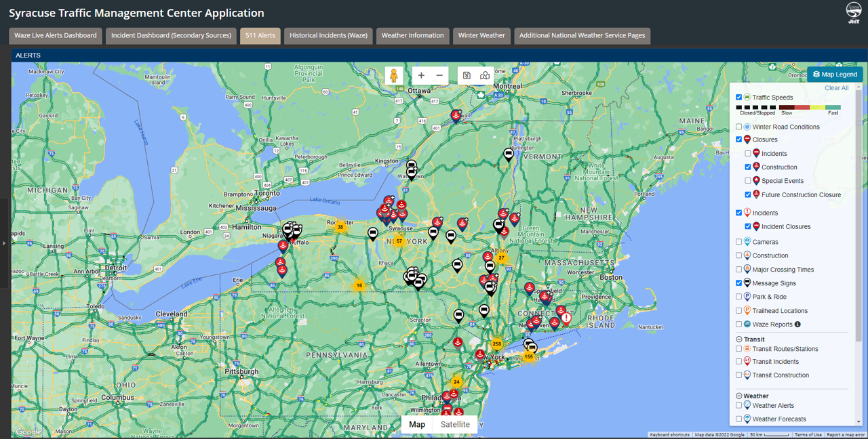Enable the Weather Alerts checkbox
868x439 pixels.
739,406
